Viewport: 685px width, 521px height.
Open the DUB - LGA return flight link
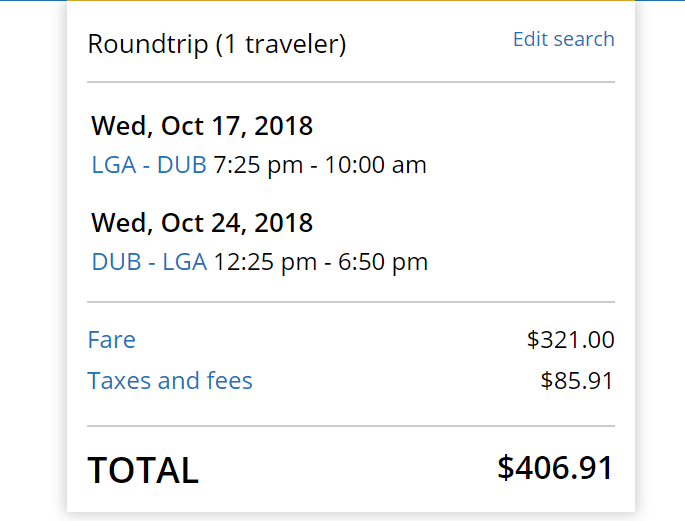point(148,262)
